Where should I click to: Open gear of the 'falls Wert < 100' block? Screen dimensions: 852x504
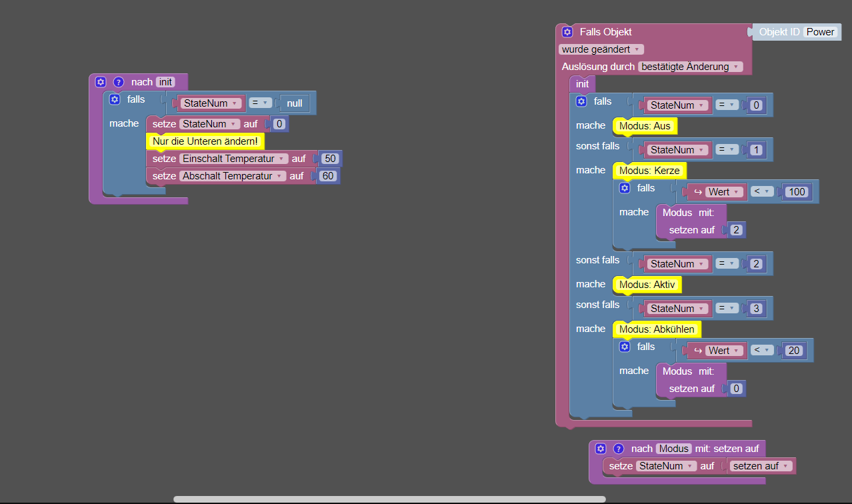coord(624,188)
